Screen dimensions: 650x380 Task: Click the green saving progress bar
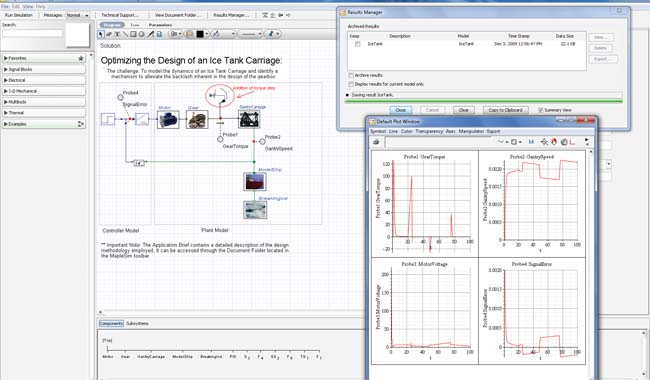click(483, 102)
